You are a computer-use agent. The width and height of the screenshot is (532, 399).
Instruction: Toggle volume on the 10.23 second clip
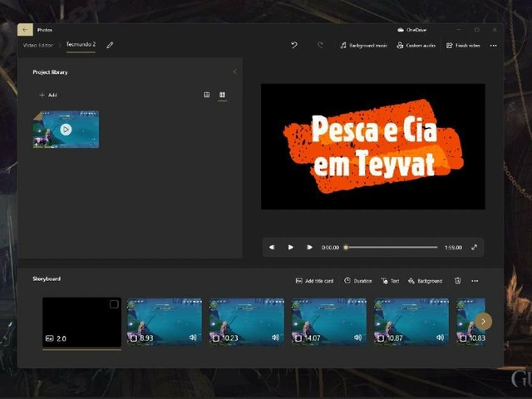click(x=275, y=337)
